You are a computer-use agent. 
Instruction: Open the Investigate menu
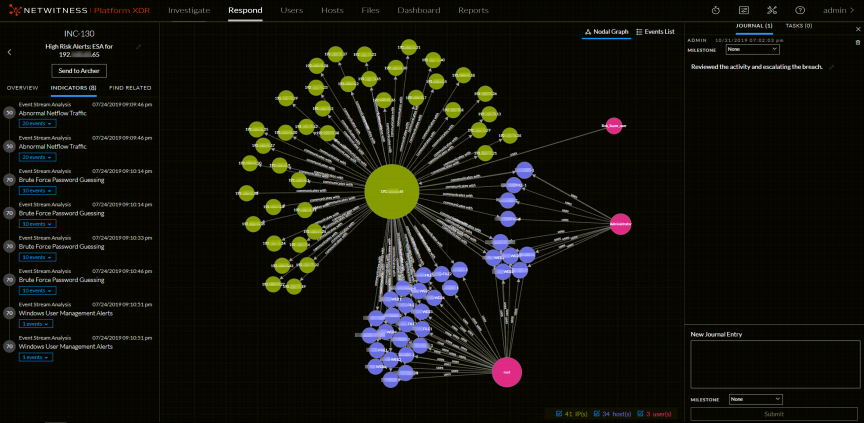[189, 10]
